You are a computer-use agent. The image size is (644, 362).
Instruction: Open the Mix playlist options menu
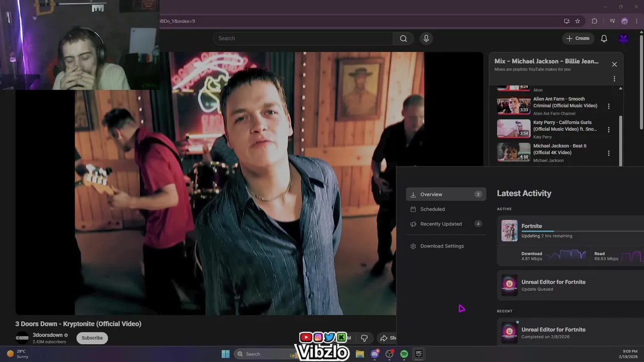614,79
